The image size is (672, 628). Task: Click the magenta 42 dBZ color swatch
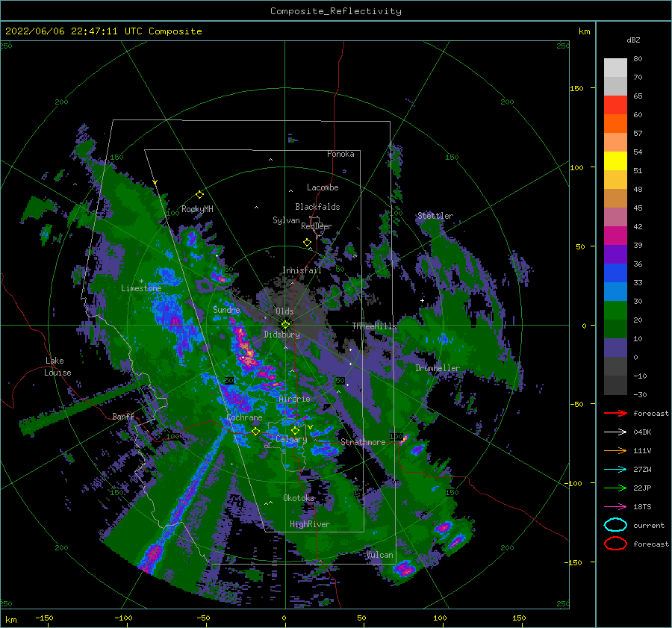(x=615, y=235)
